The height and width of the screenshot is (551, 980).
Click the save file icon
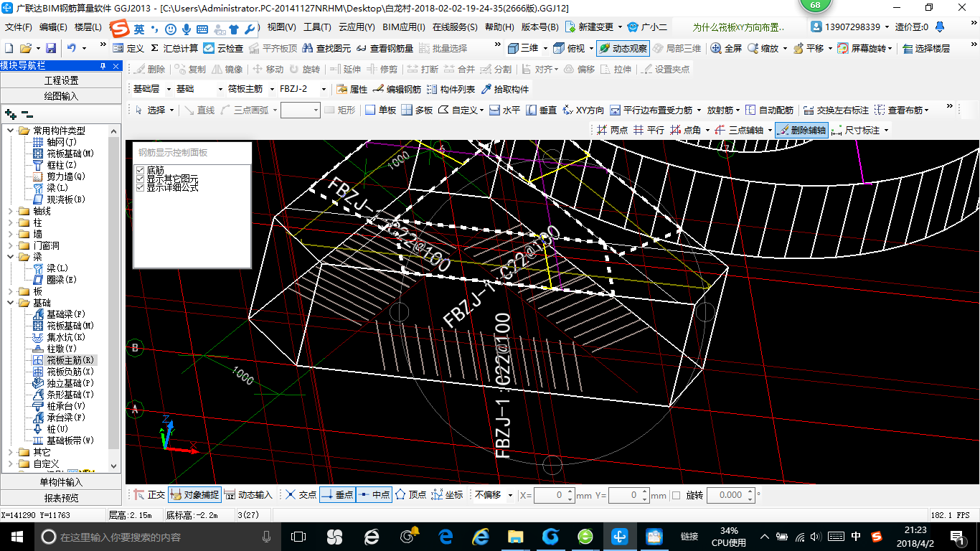pyautogui.click(x=51, y=48)
